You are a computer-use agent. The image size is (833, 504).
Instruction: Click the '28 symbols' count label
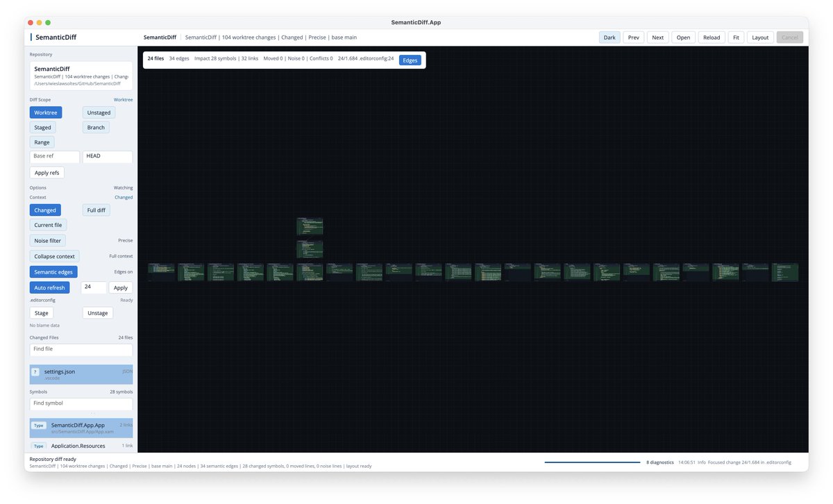[121, 392]
